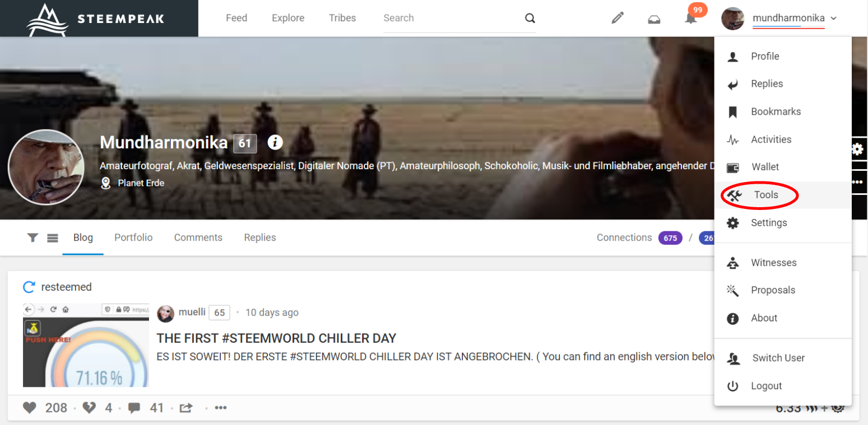This screenshot has height=425, width=868.
Task: Open the filter funnel icon
Action: 33,238
